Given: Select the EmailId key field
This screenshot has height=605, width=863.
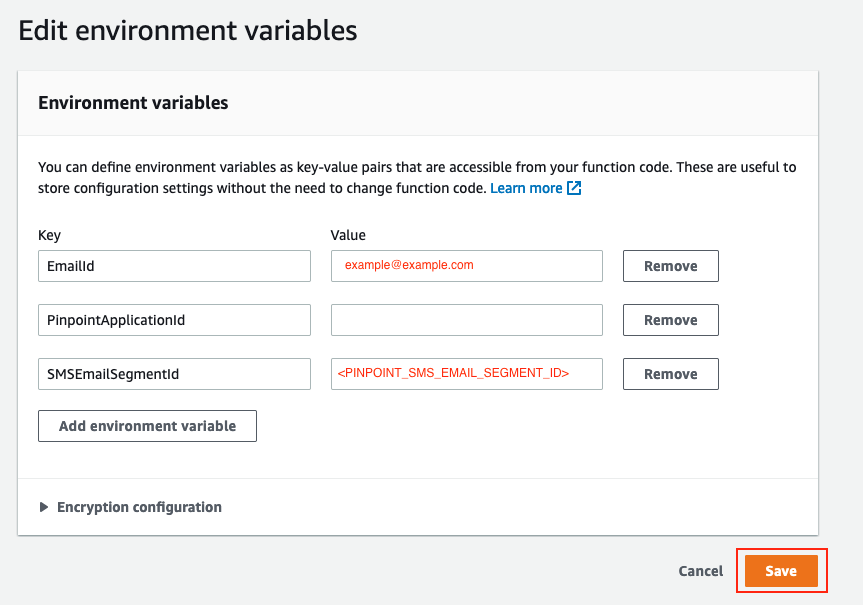Looking at the screenshot, I should (x=174, y=265).
